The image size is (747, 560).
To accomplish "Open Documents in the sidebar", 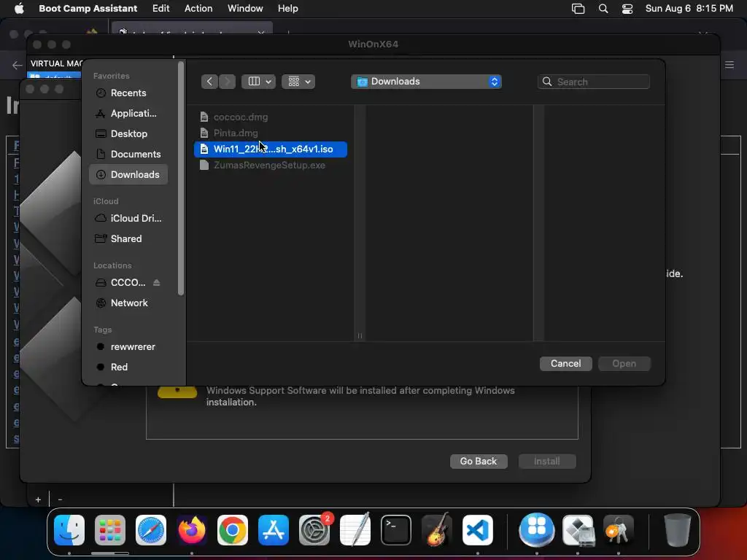I will [x=128, y=155].
